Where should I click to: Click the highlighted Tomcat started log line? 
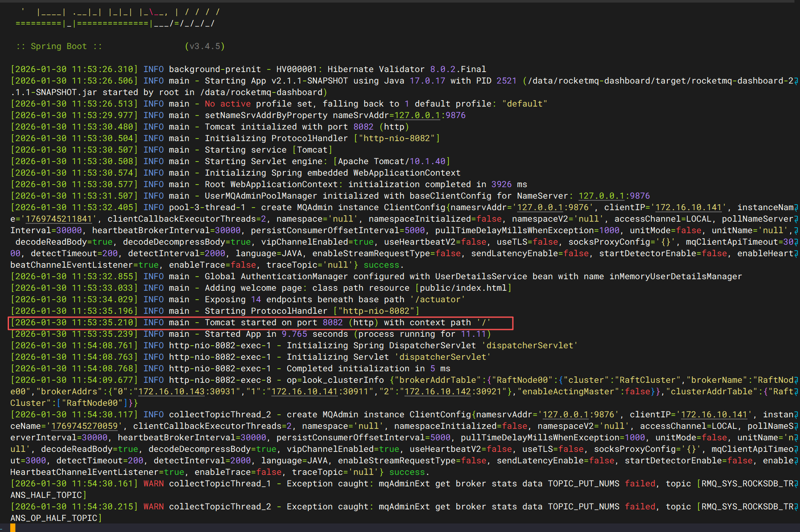tap(260, 323)
